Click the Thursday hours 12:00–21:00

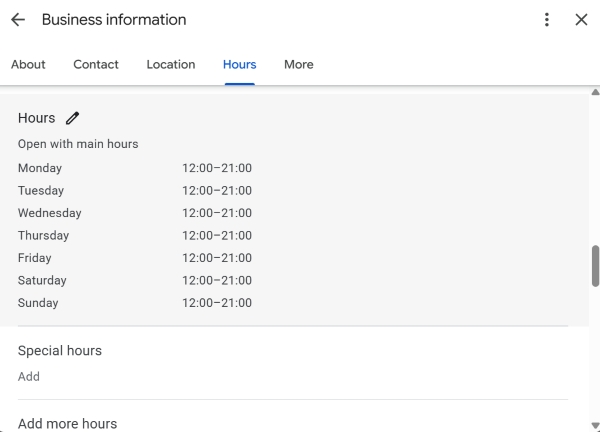[217, 235]
